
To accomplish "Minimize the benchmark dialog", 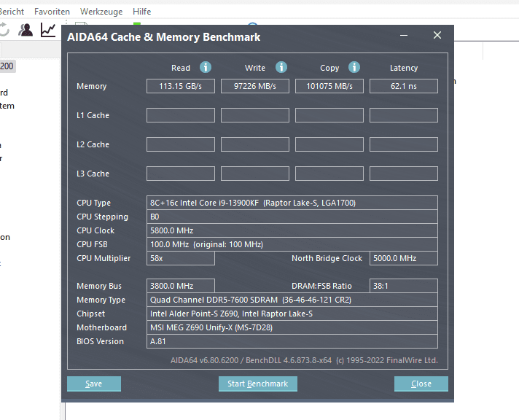I will [404, 35].
